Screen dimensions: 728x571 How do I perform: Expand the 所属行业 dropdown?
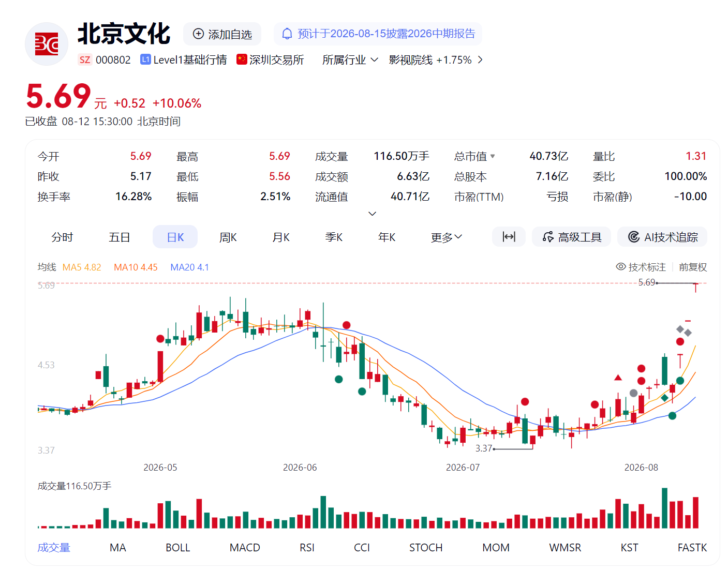(x=350, y=60)
